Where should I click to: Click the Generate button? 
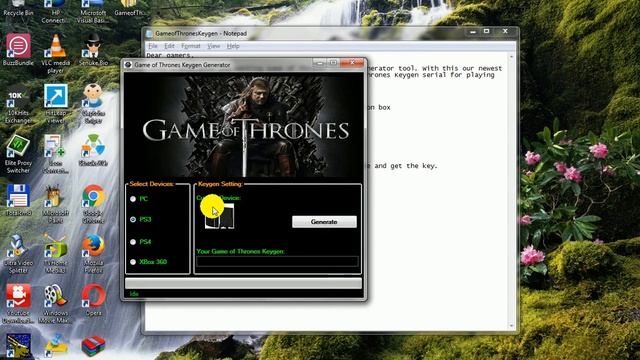324,222
